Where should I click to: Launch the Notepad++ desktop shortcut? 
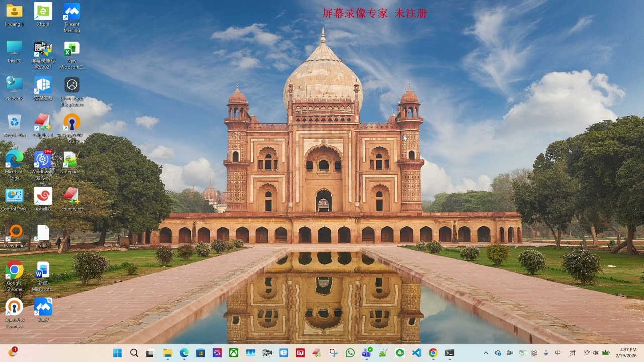[72, 162]
